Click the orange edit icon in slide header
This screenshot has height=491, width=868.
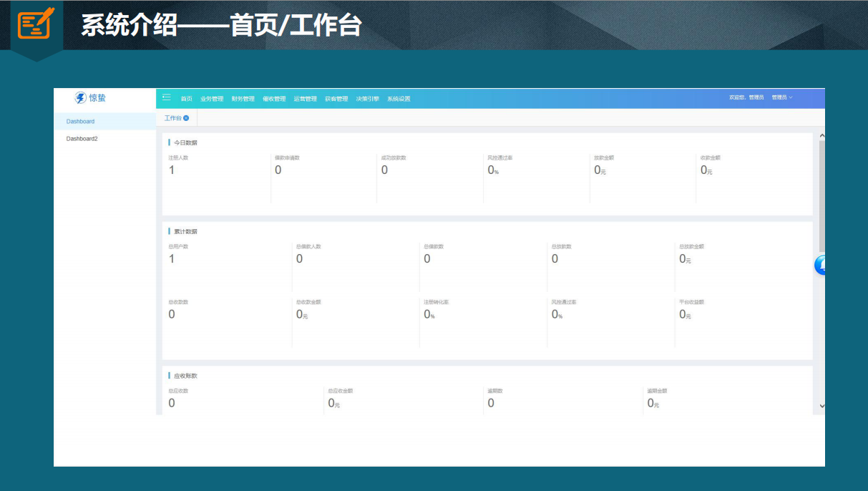[x=35, y=24]
